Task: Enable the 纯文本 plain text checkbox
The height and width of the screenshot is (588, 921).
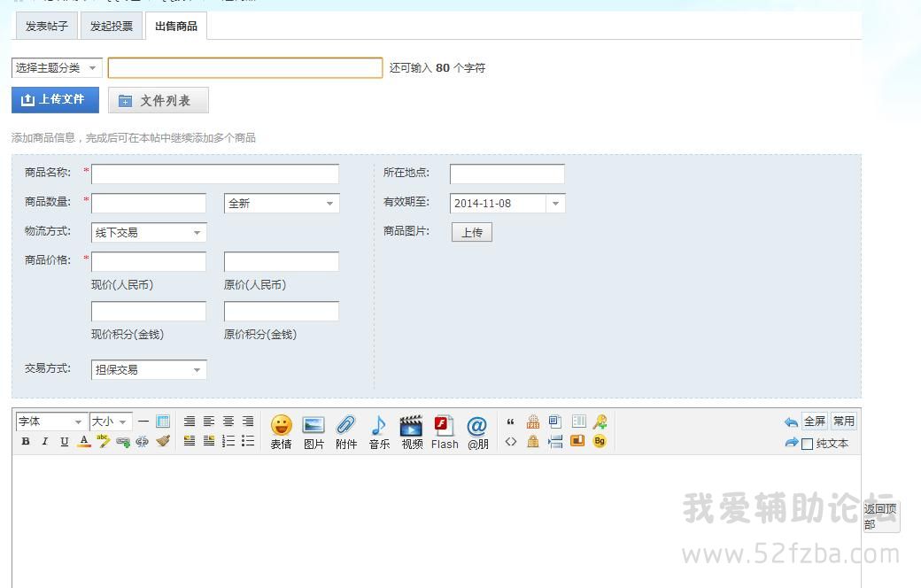Action: tap(807, 444)
